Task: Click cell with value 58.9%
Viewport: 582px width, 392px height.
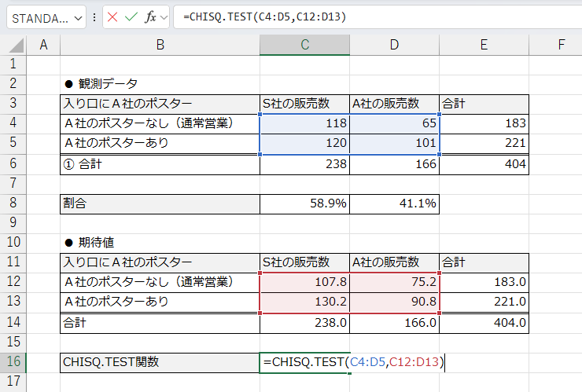Action: coord(304,203)
